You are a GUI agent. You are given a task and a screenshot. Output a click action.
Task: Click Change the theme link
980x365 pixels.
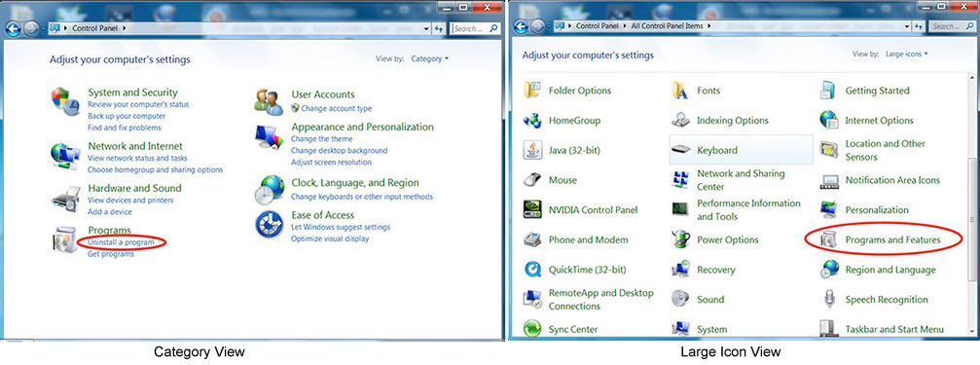pos(322,139)
